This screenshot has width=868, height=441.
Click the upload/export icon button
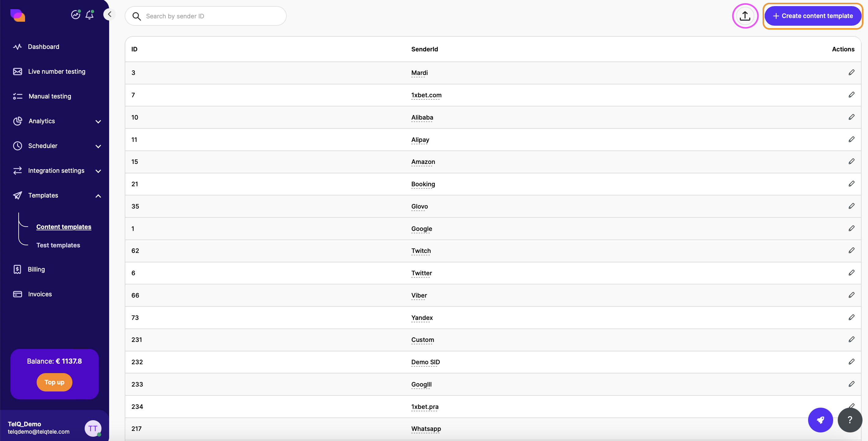coord(745,16)
